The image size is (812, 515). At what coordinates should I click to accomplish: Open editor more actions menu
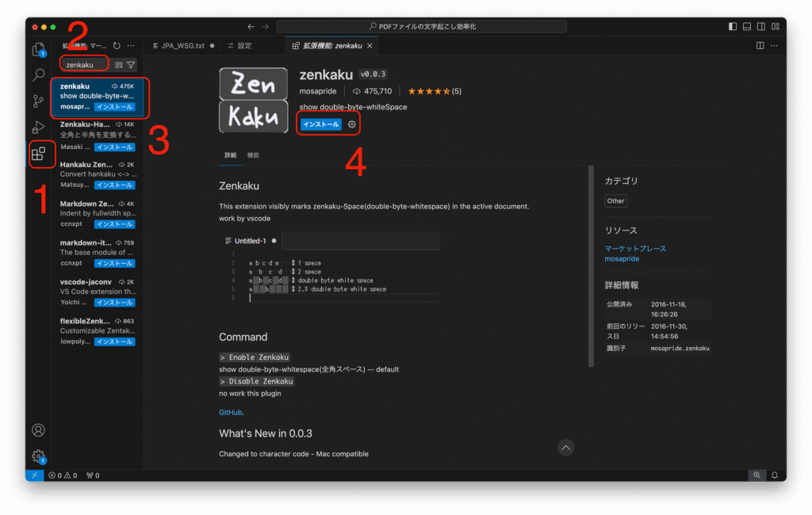click(x=774, y=45)
